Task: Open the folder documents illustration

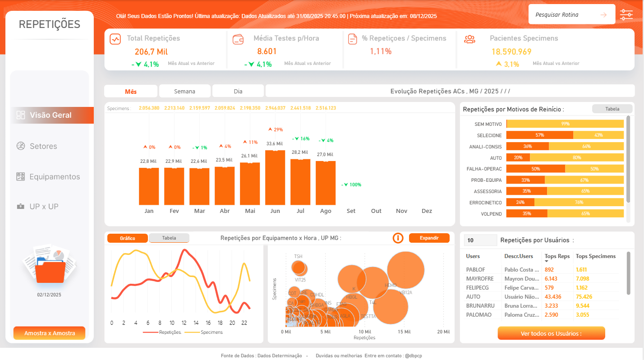Action: (x=49, y=265)
